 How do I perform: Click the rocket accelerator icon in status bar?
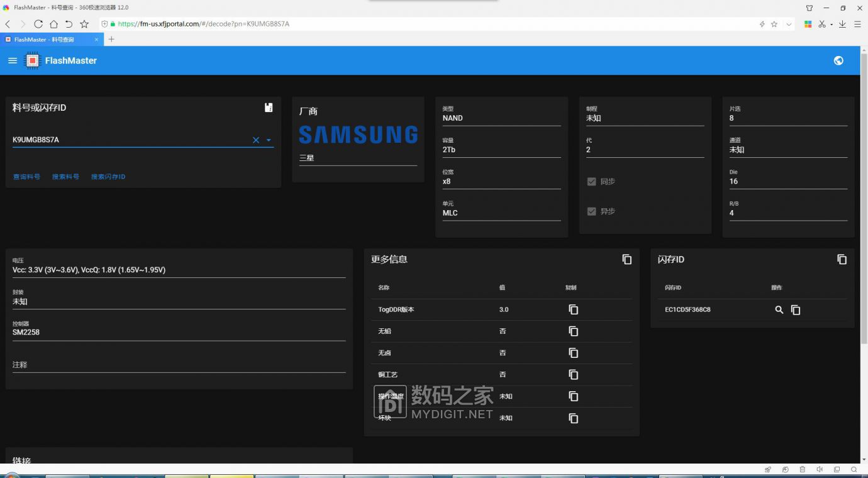(x=768, y=470)
